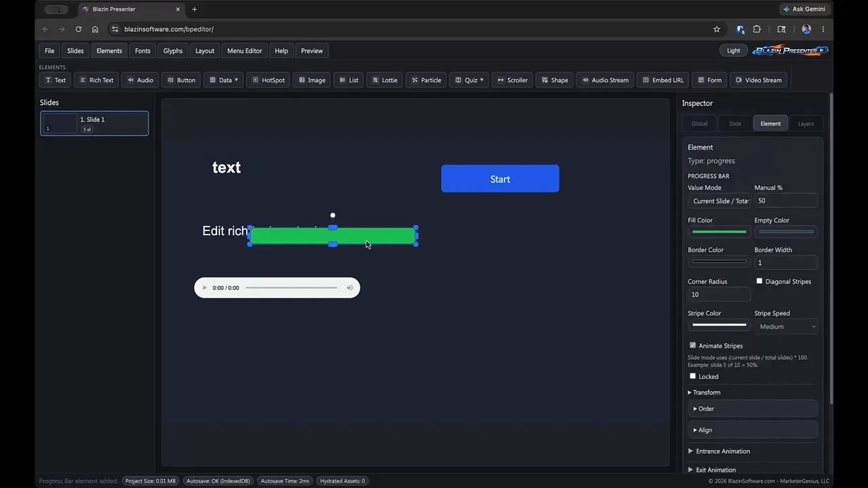
Task: Play the audio player on canvas
Action: click(x=205, y=288)
